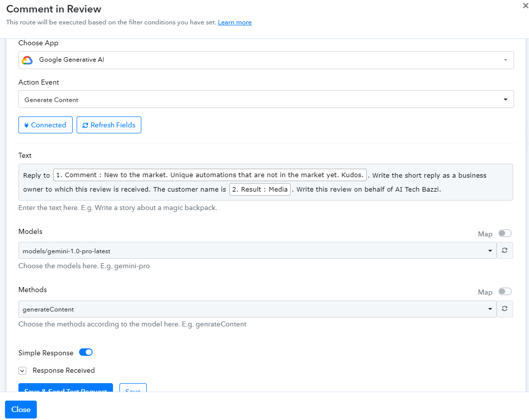Click the 'Response Received' label

tap(64, 370)
